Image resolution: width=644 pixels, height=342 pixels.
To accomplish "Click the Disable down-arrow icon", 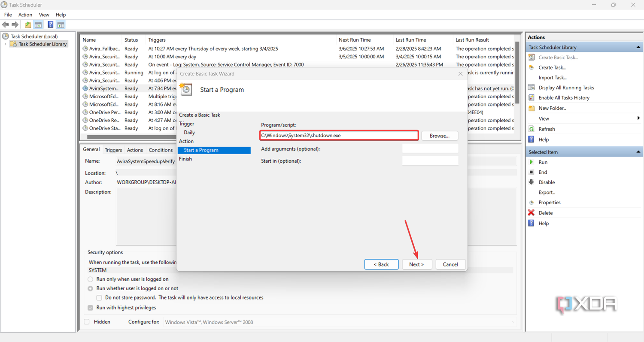I will tap(532, 182).
